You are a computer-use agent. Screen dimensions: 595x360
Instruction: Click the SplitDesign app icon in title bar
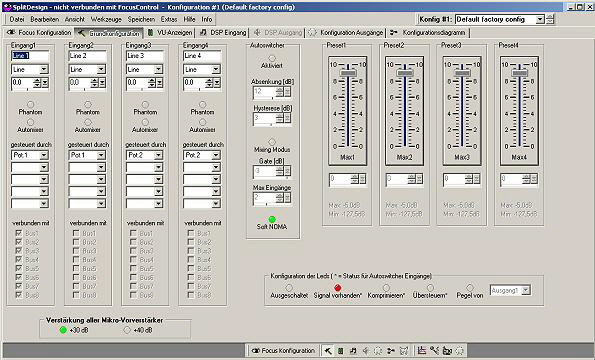pyautogui.click(x=7, y=7)
